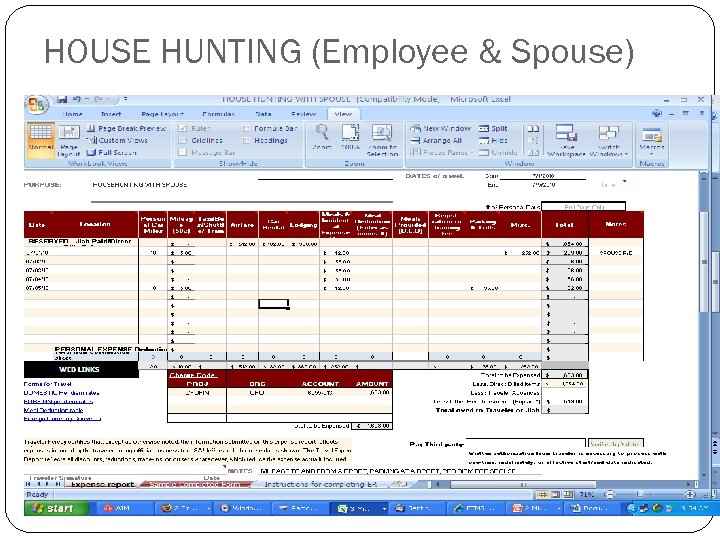Open the Home ribbon tab

coord(73,114)
